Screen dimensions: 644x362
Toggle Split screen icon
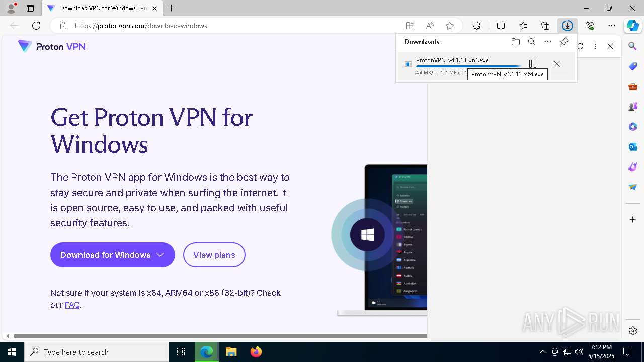click(x=501, y=26)
